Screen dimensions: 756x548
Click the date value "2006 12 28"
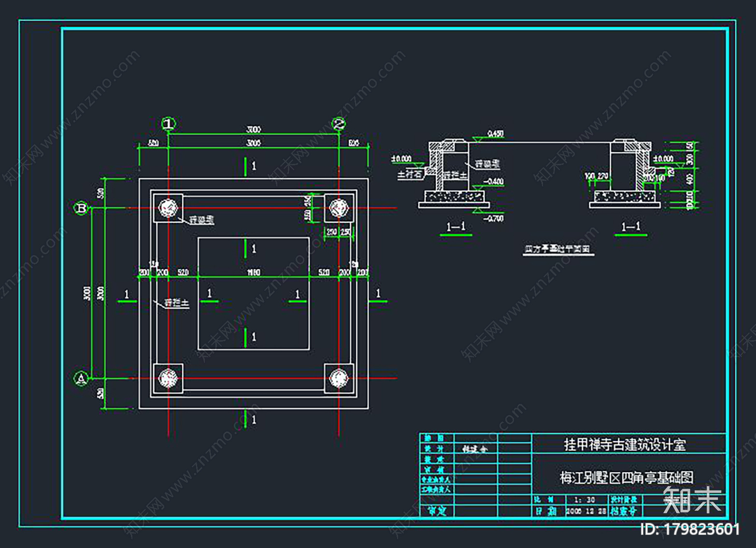[586, 511]
